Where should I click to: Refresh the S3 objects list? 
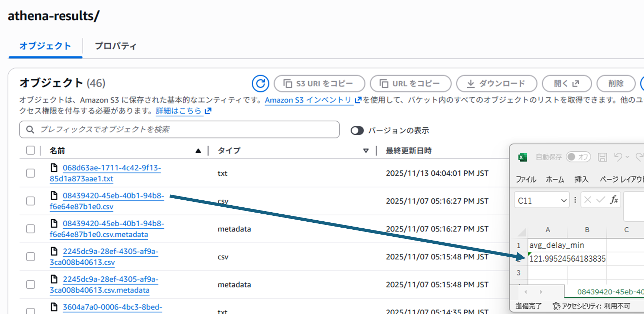260,84
